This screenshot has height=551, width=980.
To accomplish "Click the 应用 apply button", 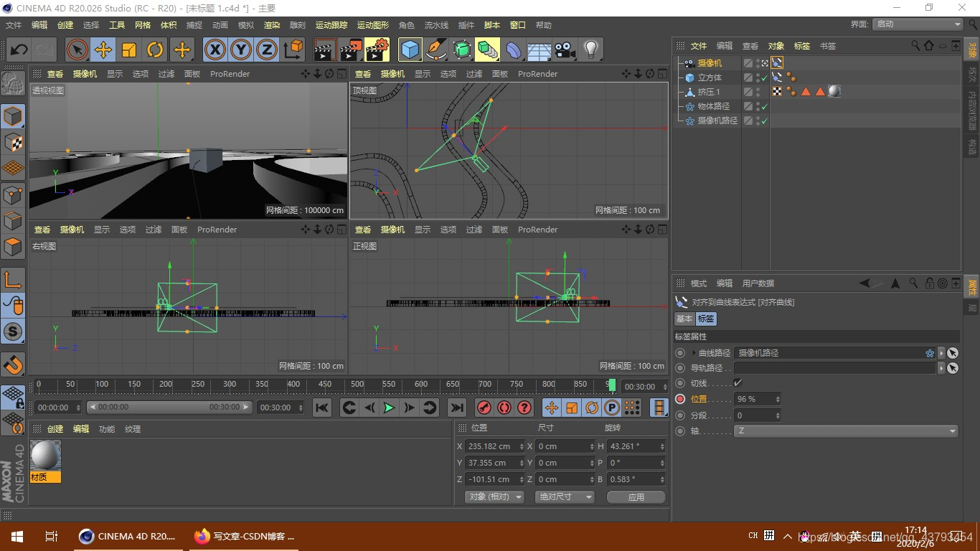I will pyautogui.click(x=636, y=496).
